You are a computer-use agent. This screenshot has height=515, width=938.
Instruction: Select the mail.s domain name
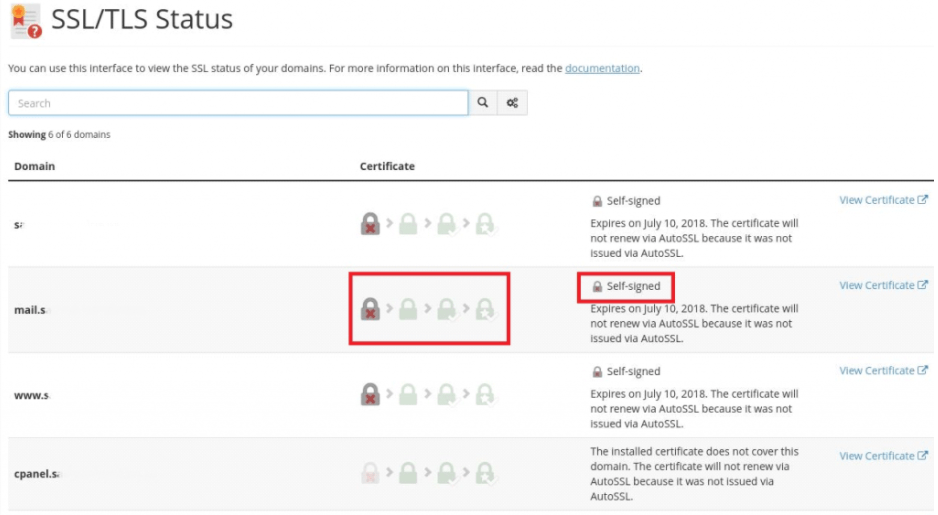(x=30, y=310)
